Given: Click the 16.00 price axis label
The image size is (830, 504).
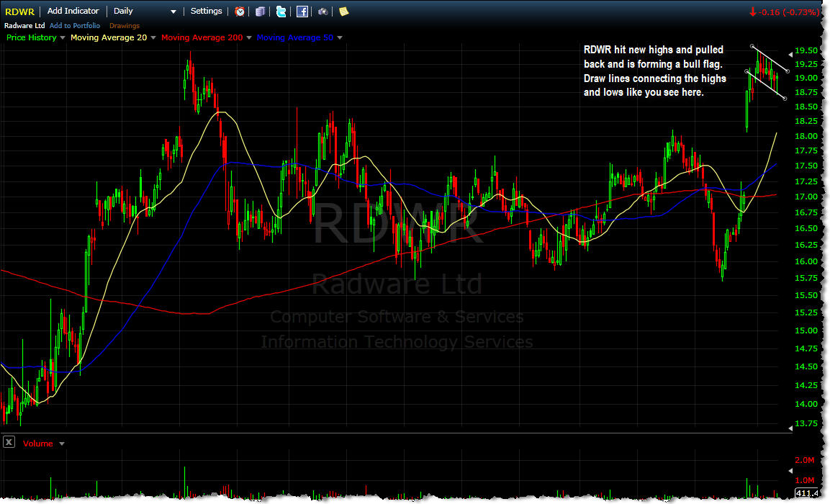Looking at the screenshot, I should tap(806, 261).
